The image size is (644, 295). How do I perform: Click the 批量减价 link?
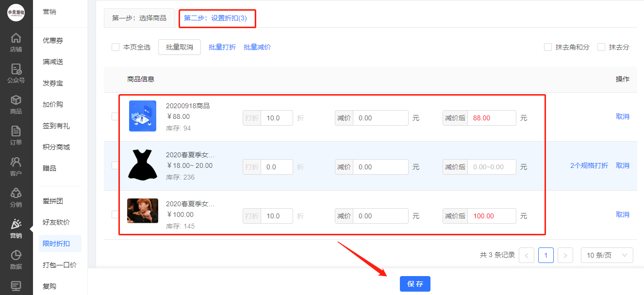click(x=257, y=47)
